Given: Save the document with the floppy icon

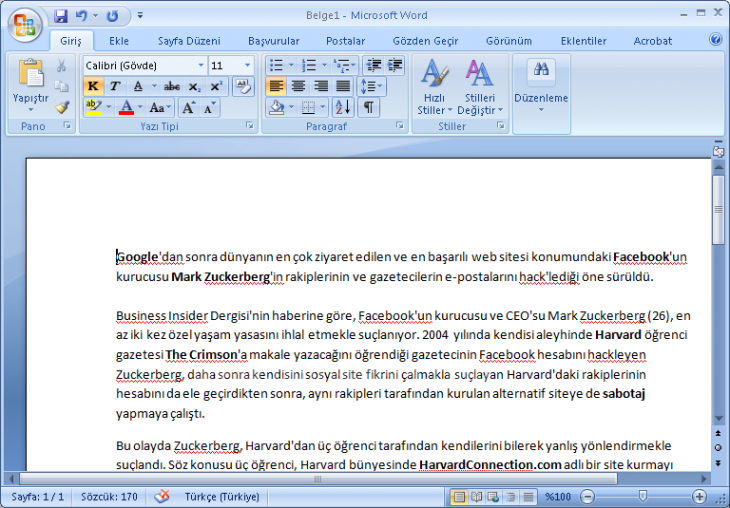Looking at the screenshot, I should pos(61,16).
